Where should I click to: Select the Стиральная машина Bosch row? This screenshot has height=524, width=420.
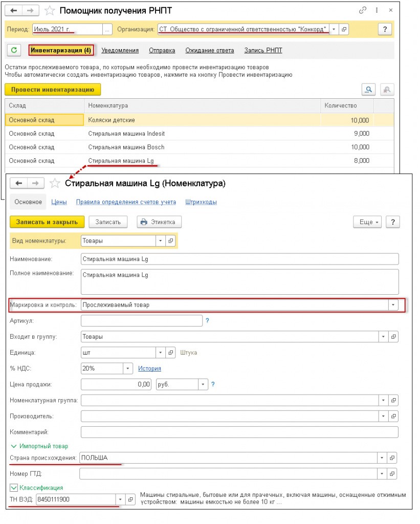tap(200, 147)
